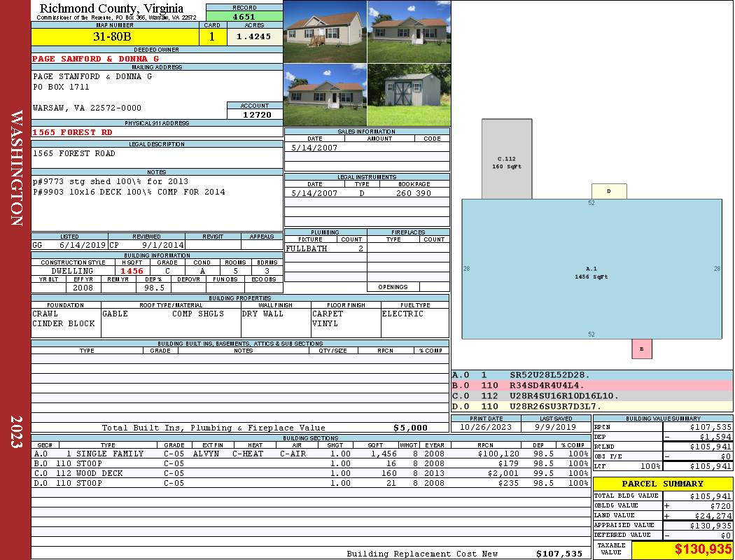The height and width of the screenshot is (560, 735).
Task: Select the pink B stoop sketch block
Action: tap(642, 349)
